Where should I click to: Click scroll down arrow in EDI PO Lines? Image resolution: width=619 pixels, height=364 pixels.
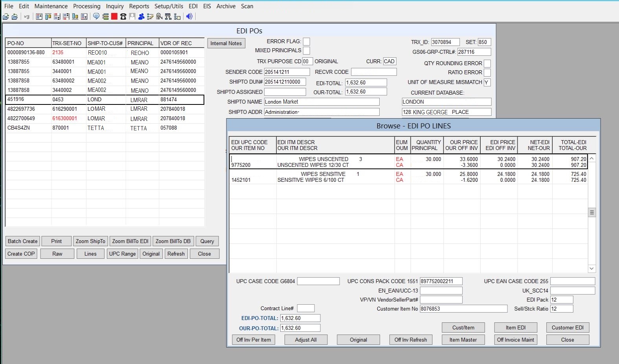pos(591,269)
